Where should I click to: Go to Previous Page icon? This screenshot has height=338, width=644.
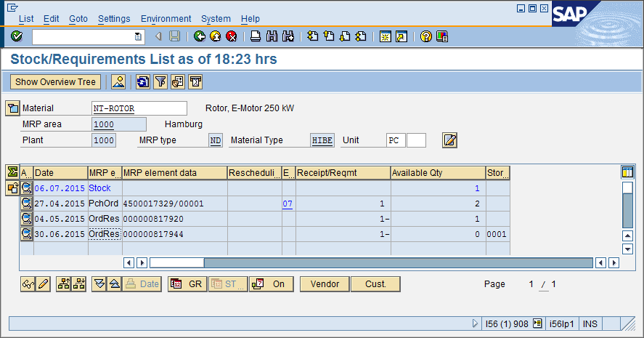point(329,36)
